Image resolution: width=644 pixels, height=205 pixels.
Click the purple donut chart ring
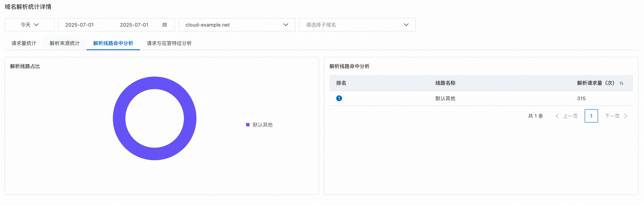(119, 118)
